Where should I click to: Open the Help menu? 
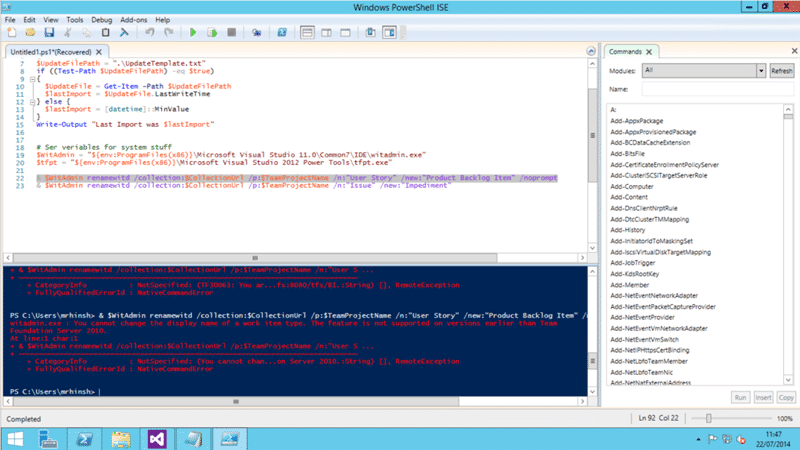(x=162, y=20)
